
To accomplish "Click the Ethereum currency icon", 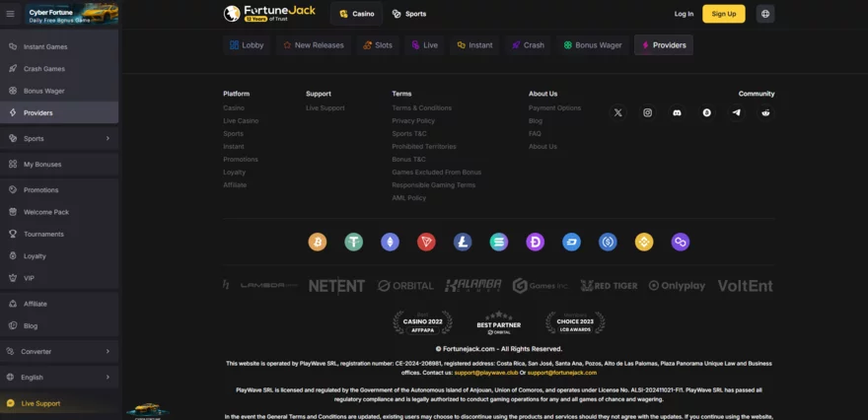I will [390, 242].
